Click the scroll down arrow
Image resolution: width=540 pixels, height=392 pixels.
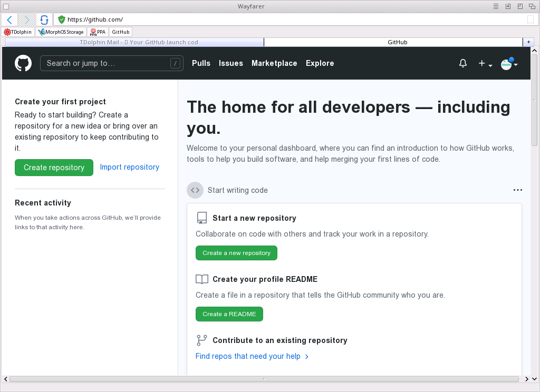coord(535,379)
